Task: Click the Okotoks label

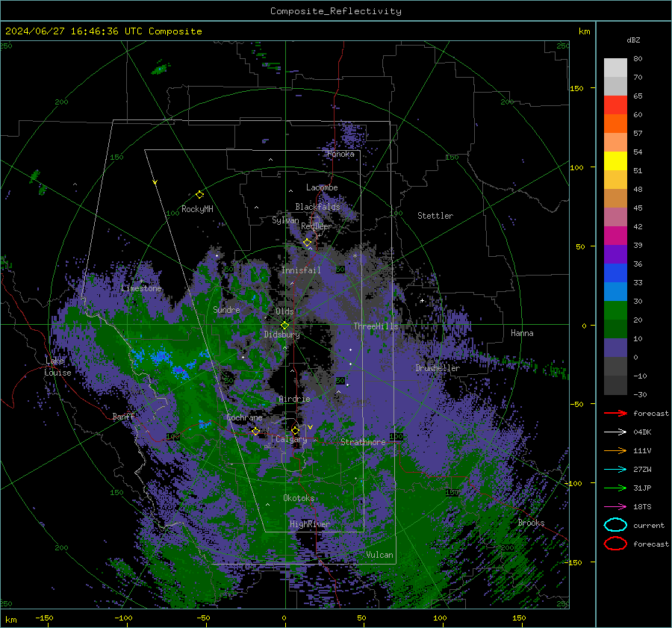Action: [299, 498]
